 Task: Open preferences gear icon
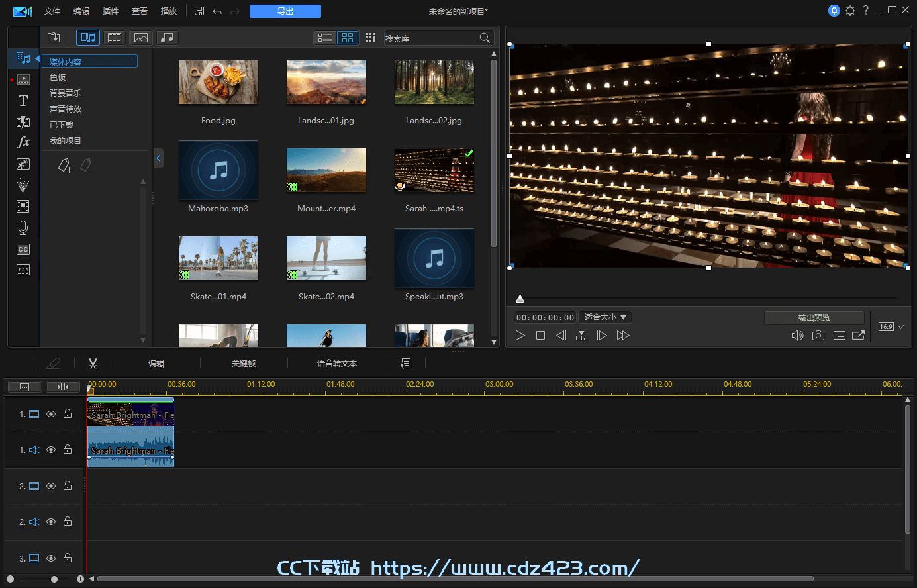pos(850,11)
